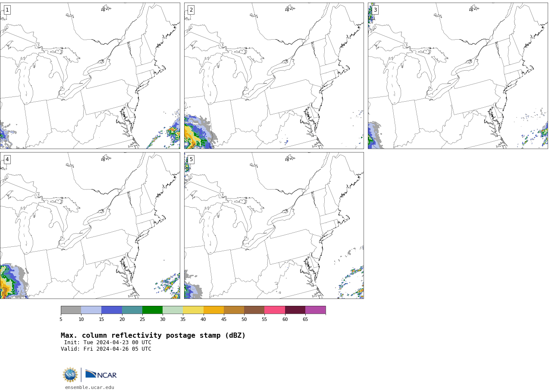Click the dark green 25-30 dBZ swatch
This screenshot has width=552, height=392.
[x=152, y=310]
